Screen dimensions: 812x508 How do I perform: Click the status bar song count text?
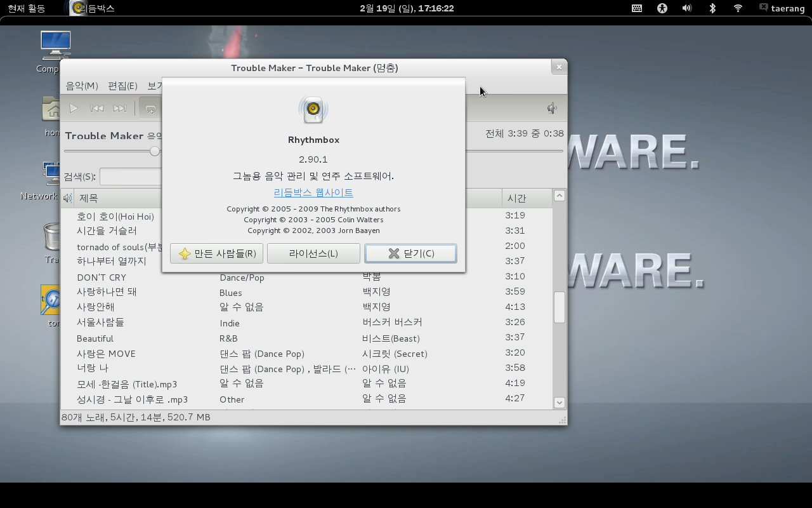pyautogui.click(x=136, y=417)
